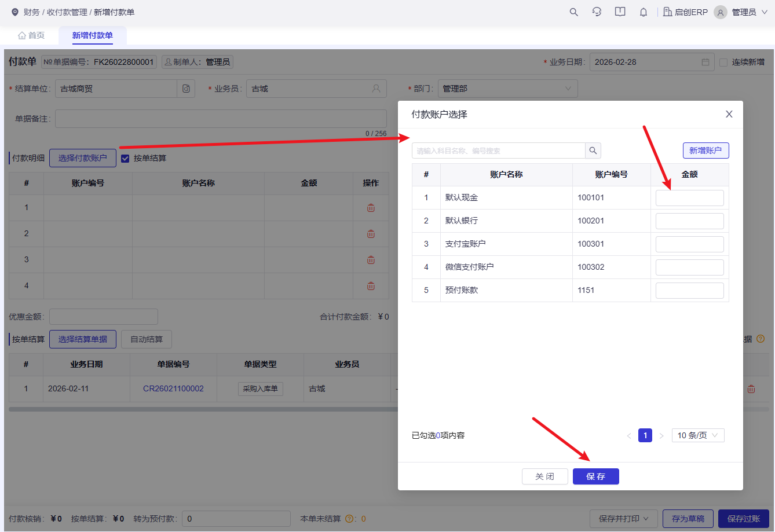Close the 付款账户选择 dialog with X
This screenshot has width=775, height=532.
point(729,114)
